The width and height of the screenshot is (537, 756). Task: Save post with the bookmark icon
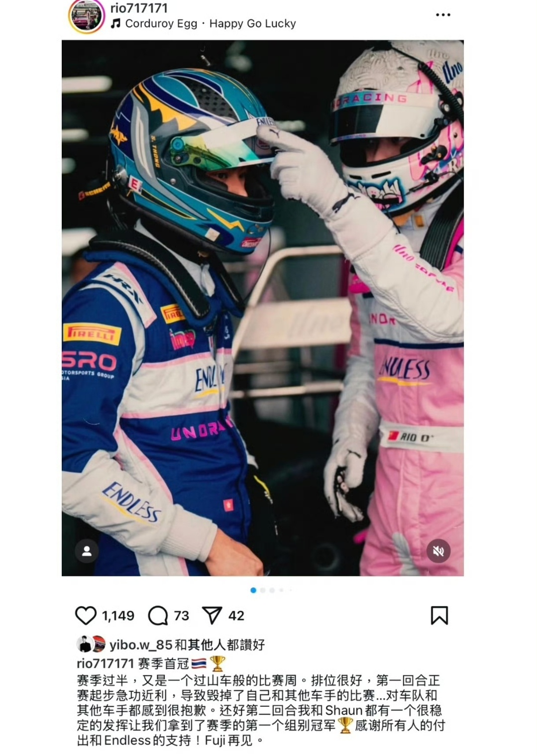pyautogui.click(x=439, y=615)
